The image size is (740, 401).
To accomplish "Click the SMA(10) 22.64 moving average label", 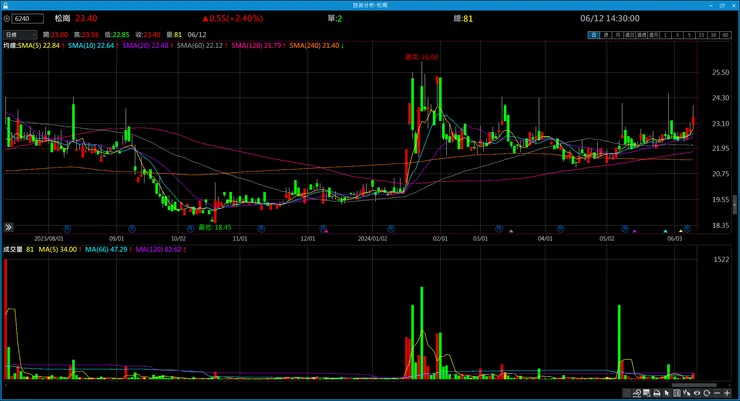I will 93,46.
